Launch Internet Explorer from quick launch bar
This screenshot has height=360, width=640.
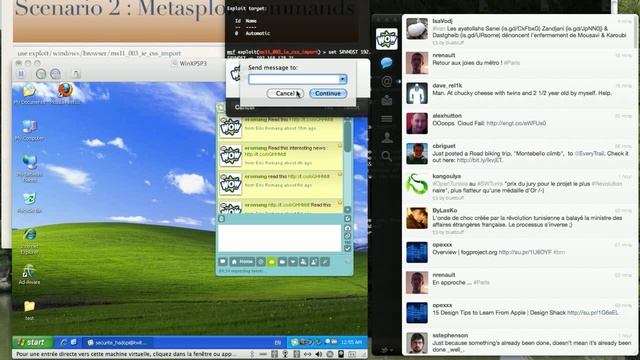pyautogui.click(x=64, y=342)
